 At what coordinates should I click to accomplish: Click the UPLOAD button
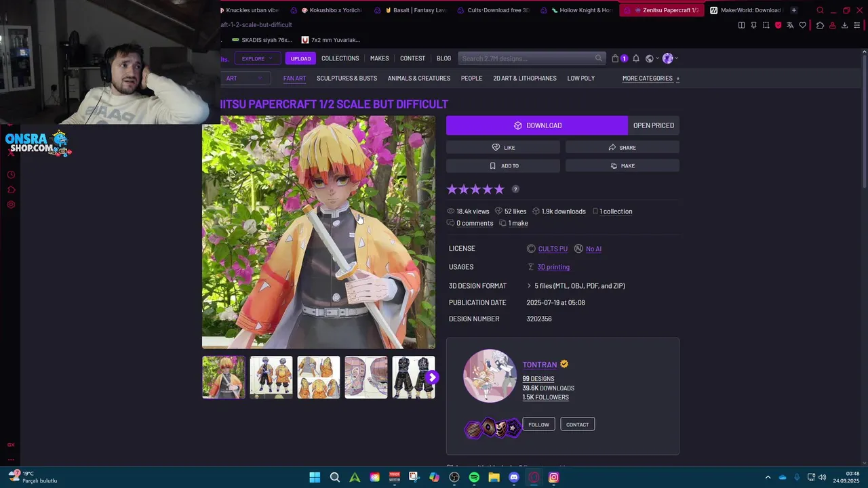click(300, 58)
